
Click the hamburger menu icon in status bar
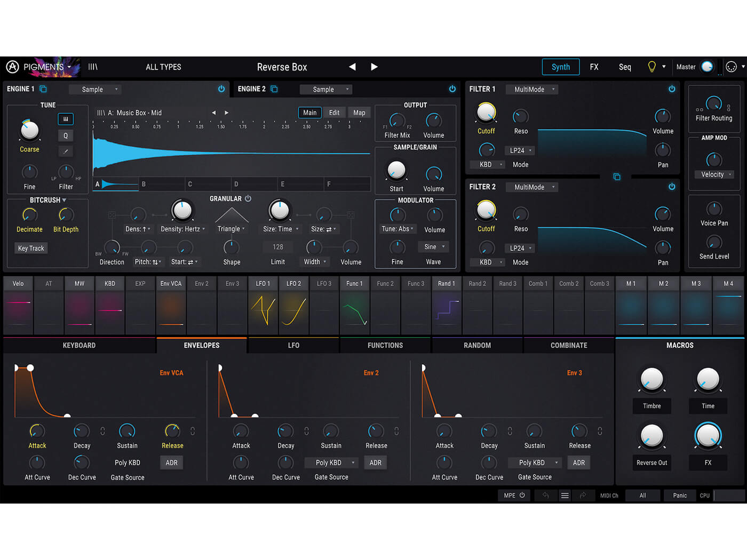click(565, 495)
